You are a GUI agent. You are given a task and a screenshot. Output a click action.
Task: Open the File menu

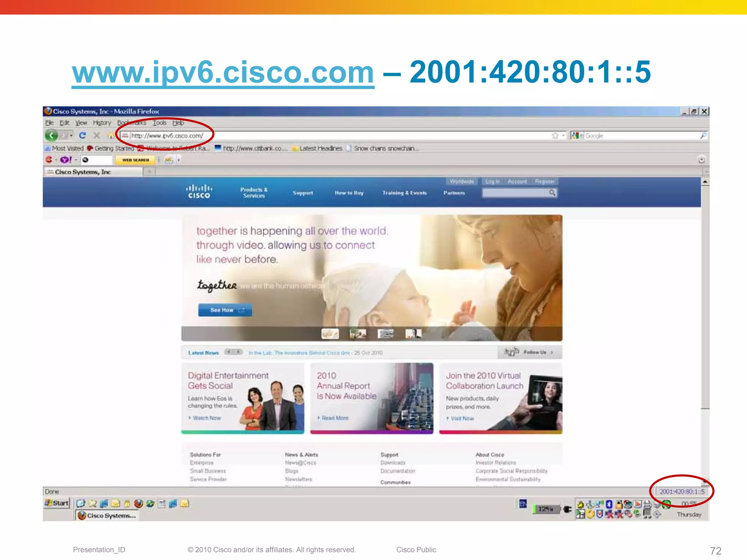point(49,123)
